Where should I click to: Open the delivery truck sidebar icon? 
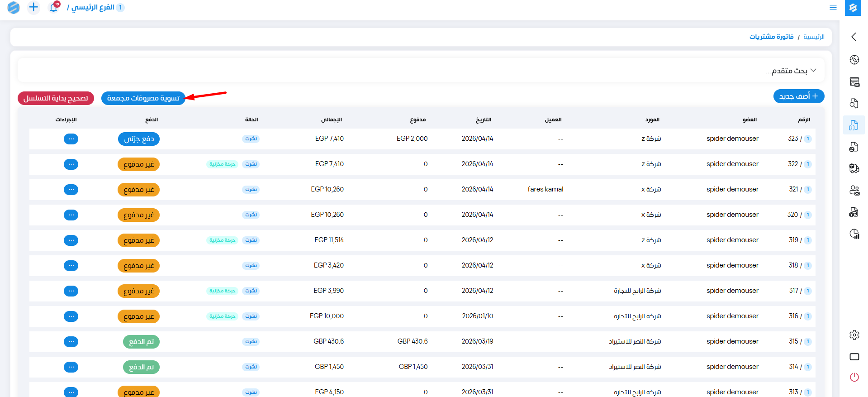click(x=854, y=168)
